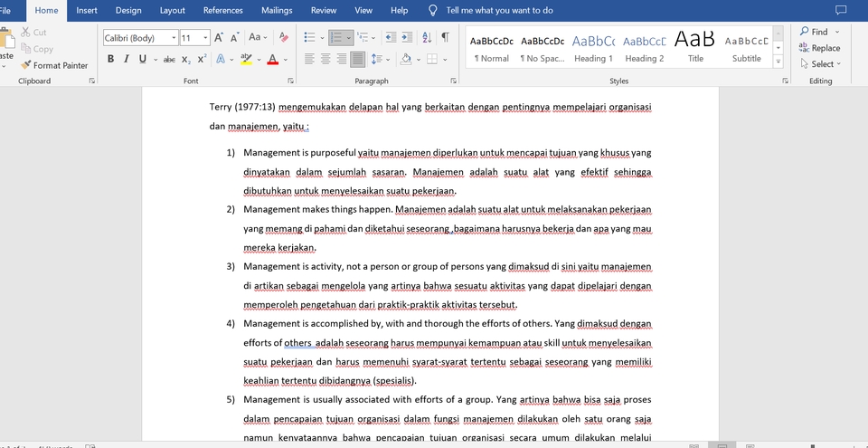Decrease paragraph indent

pos(391,37)
